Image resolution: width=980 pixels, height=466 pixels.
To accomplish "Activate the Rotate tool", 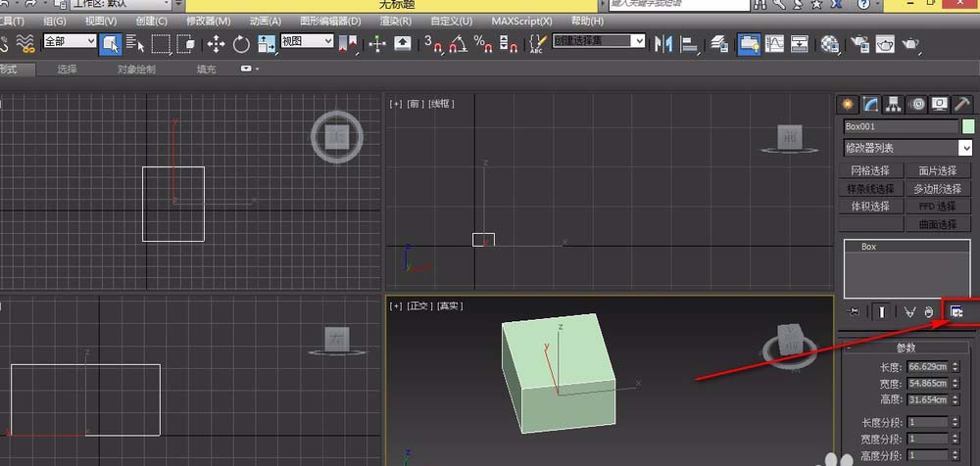I will point(240,43).
